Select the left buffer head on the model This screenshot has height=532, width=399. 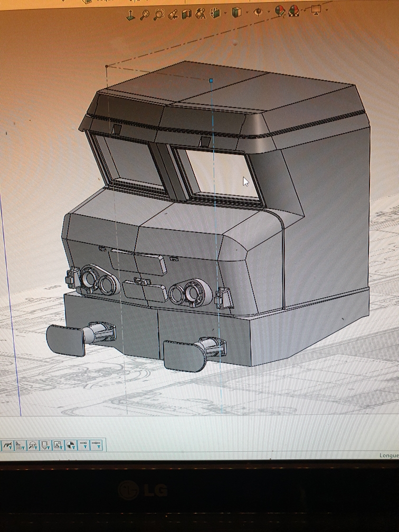[x=65, y=340]
